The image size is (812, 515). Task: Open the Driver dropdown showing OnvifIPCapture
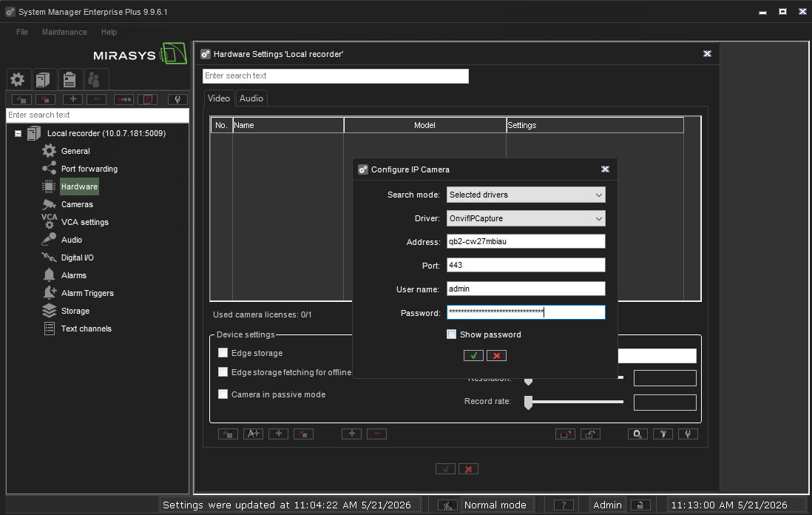pyautogui.click(x=526, y=218)
